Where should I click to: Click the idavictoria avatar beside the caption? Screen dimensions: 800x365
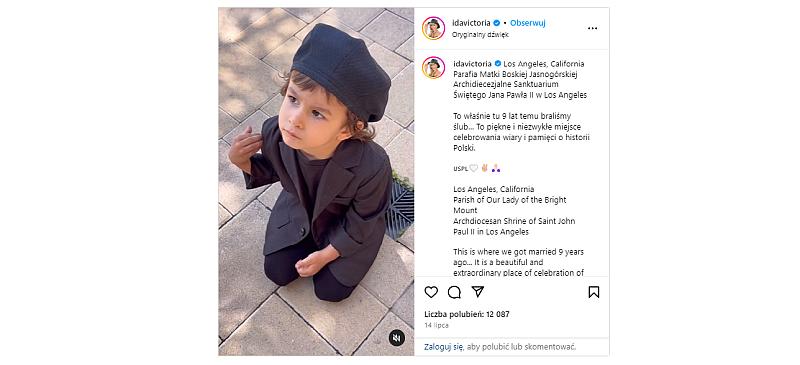(x=434, y=67)
